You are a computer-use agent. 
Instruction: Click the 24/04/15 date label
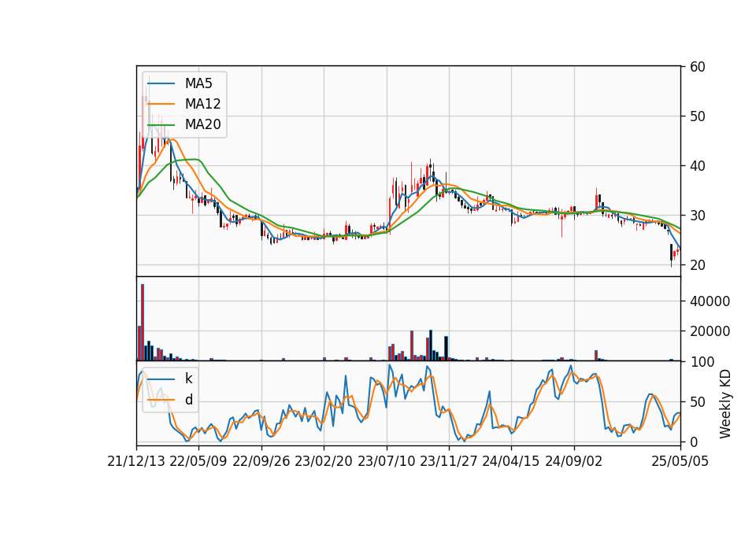[x=510, y=461]
